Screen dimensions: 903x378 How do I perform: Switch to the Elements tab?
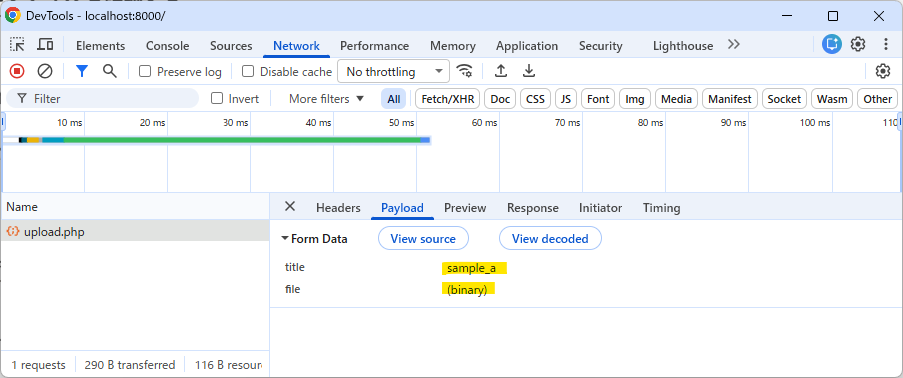click(x=100, y=46)
